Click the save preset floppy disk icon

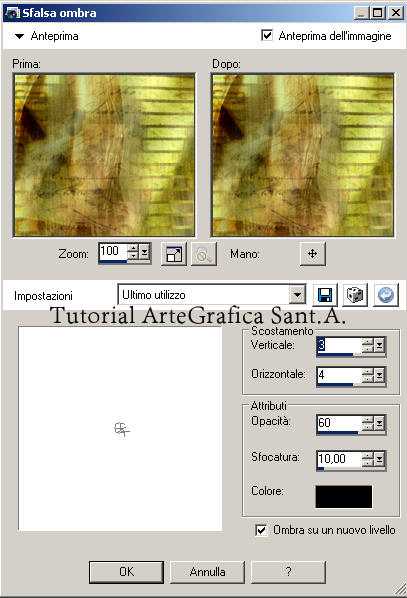click(325, 295)
